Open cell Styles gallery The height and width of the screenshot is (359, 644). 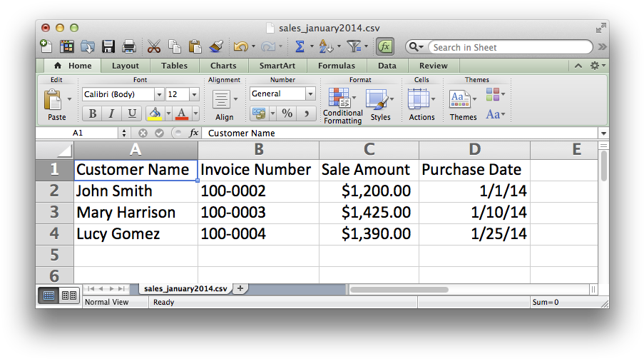pyautogui.click(x=377, y=100)
